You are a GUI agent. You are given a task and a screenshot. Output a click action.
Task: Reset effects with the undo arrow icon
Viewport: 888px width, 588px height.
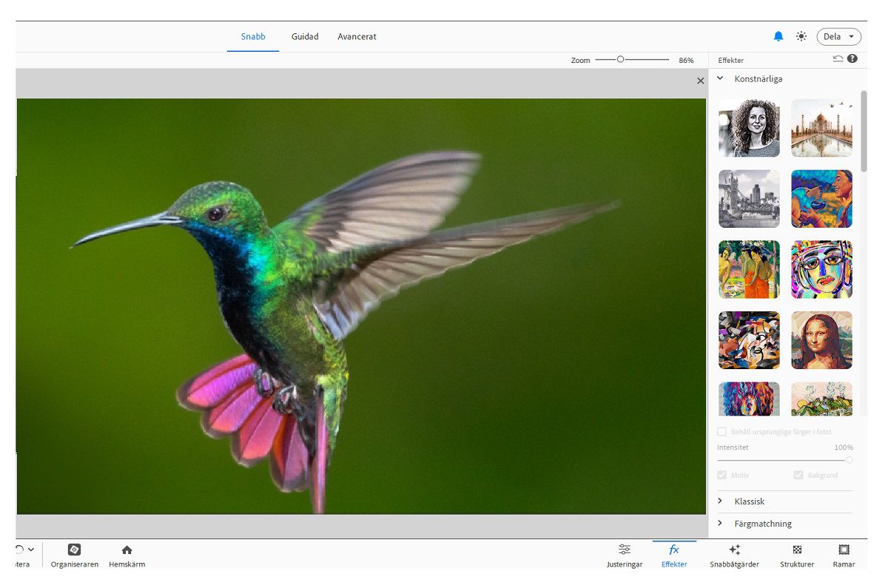pos(838,58)
